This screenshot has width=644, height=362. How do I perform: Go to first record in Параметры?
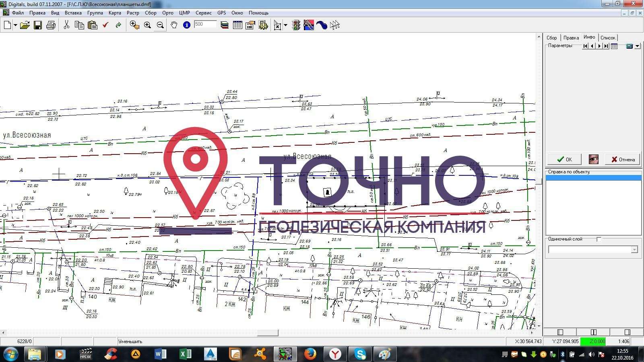coord(585,46)
